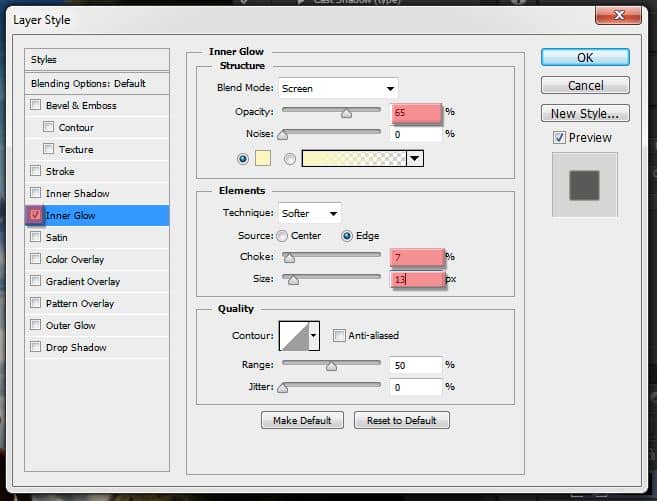Toggle the Anti-aliased checkbox
Screen dimensions: 657x501
coord(339,335)
